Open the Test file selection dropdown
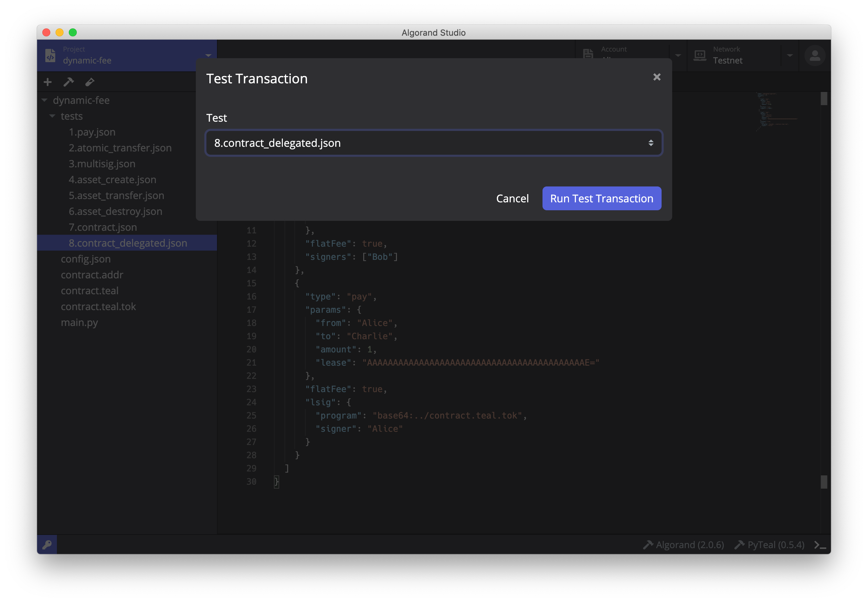Screen dimensions: 868x603 pos(433,143)
